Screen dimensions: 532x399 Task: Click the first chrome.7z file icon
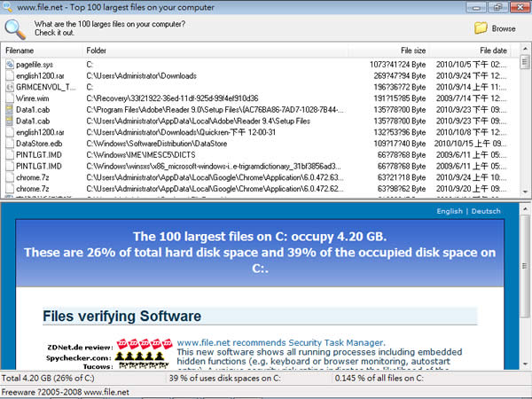[x=9, y=176]
